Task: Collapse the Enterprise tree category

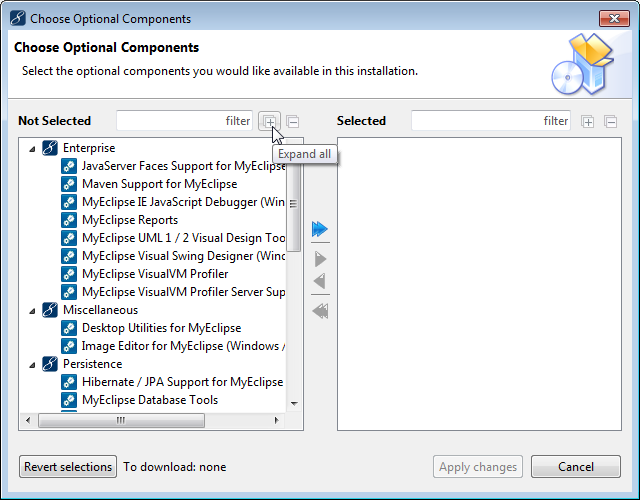Action: pos(32,148)
